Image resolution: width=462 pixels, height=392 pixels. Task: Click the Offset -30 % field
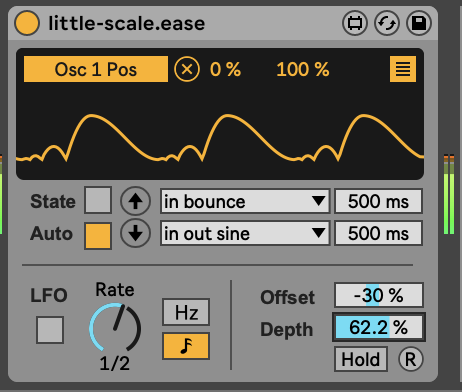coord(379,295)
